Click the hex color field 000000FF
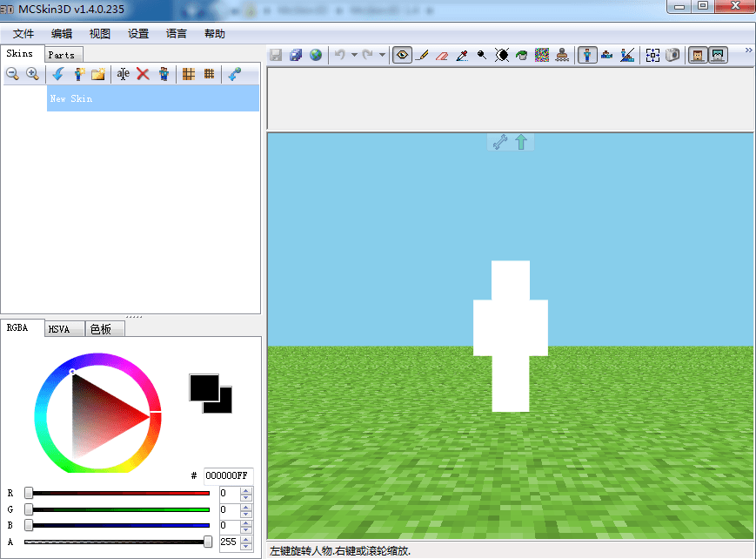756x559 pixels. (x=228, y=475)
